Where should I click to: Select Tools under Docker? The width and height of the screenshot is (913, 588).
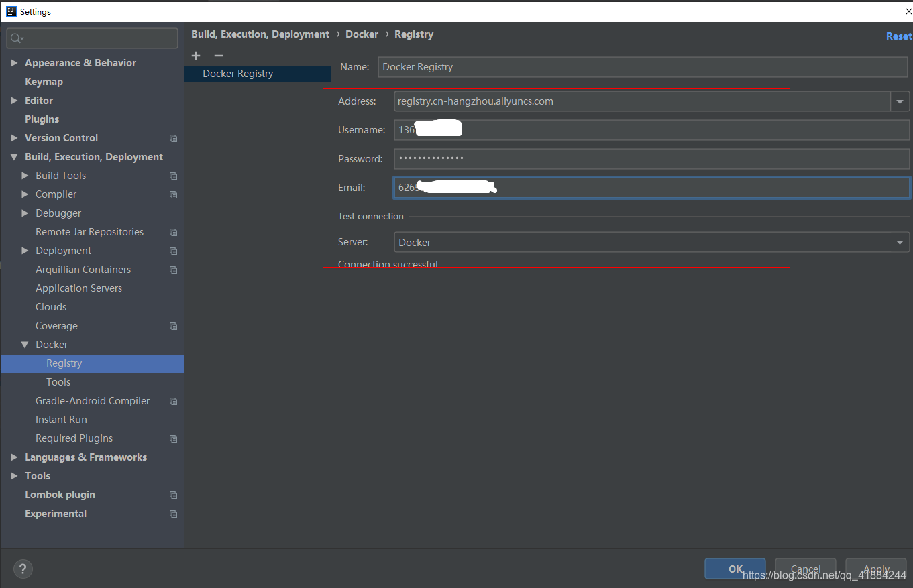pyautogui.click(x=58, y=382)
